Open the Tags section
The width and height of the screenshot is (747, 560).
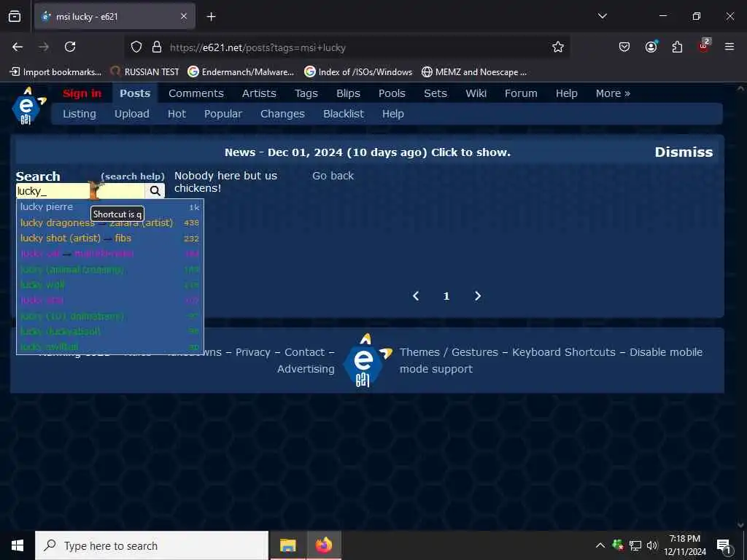[306, 93]
